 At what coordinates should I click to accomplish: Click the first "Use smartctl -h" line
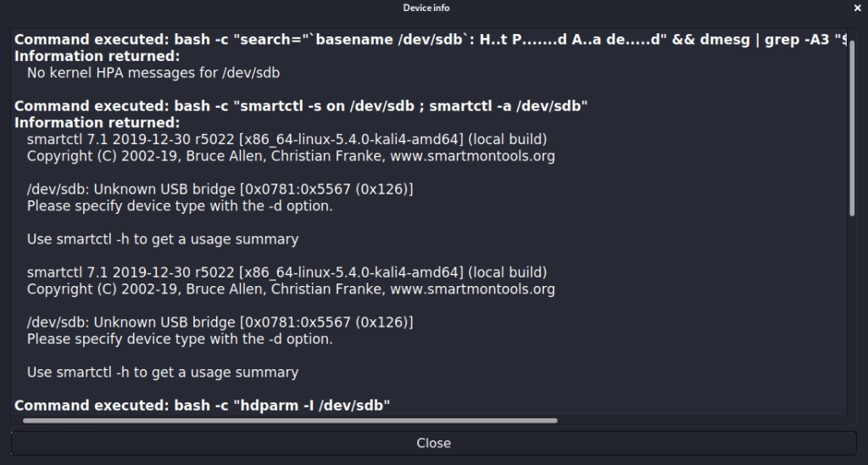pyautogui.click(x=163, y=239)
